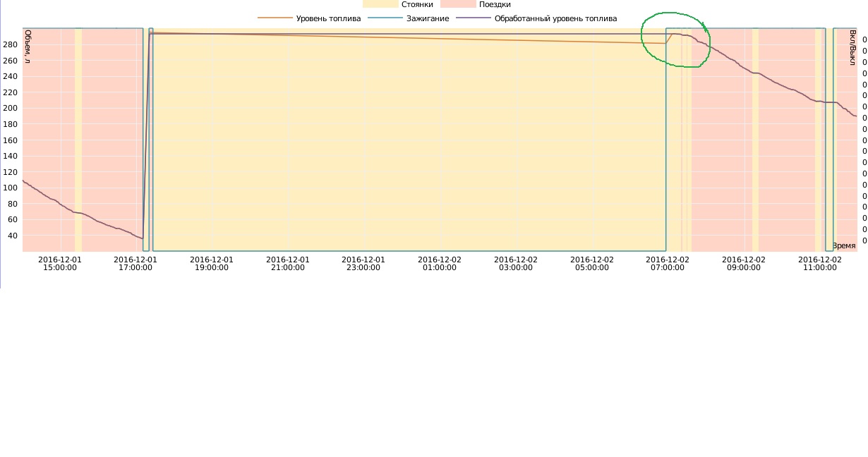The image size is (868, 457).
Task: Click the Стоянки legend text label
Action: click(x=417, y=4)
